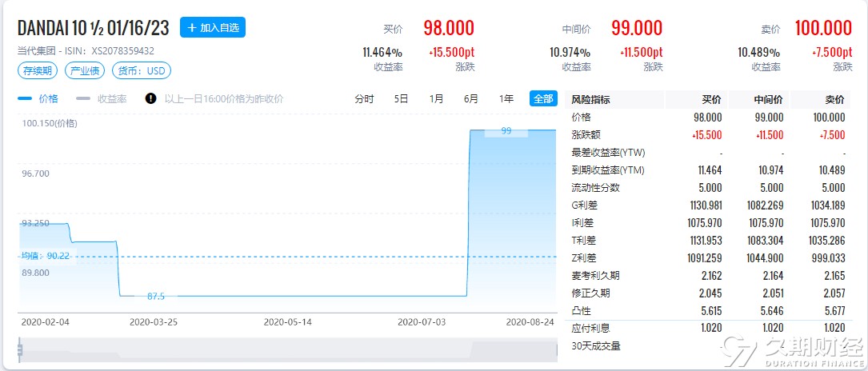Select the 5日 range tab
868x371 pixels.
(x=401, y=98)
